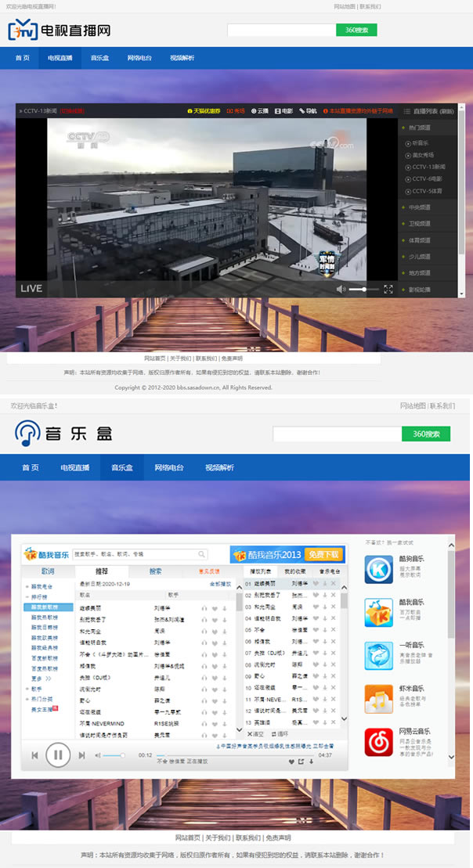Open 酷狗音乐 player icon
This screenshot has height=868, width=473.
pyautogui.click(x=379, y=568)
